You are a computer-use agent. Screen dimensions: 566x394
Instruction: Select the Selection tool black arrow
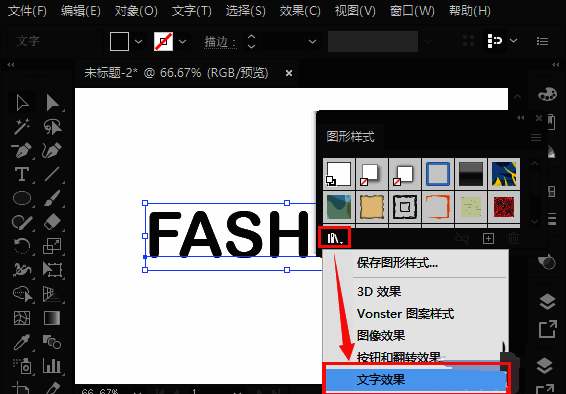22,103
